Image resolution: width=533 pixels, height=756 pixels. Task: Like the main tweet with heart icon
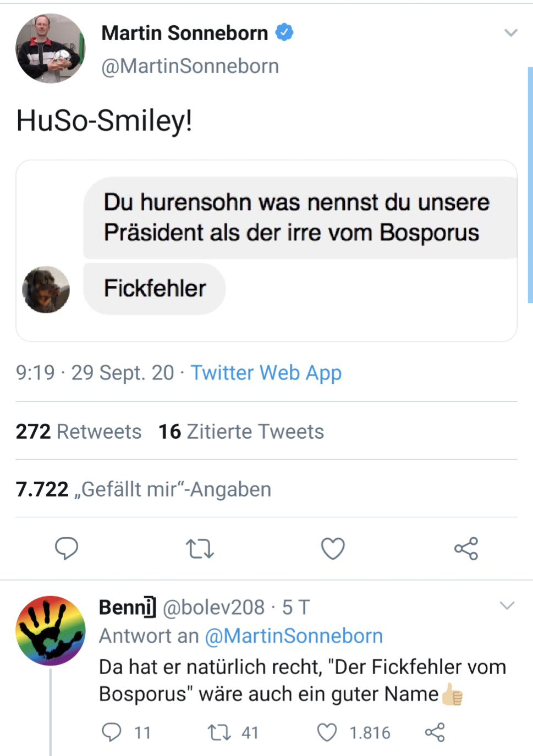coord(333,548)
